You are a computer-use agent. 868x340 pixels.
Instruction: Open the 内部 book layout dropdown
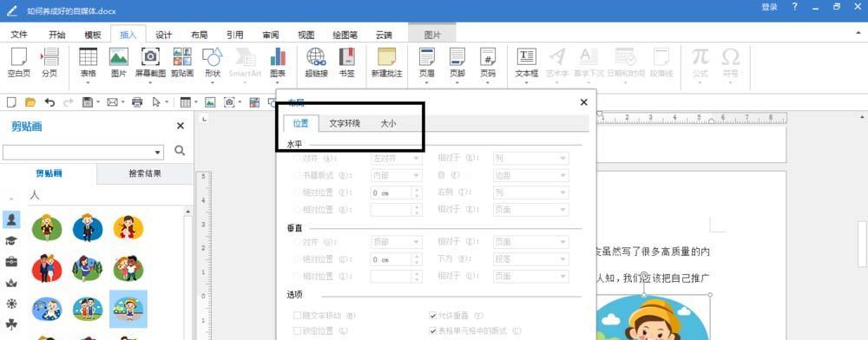click(397, 176)
